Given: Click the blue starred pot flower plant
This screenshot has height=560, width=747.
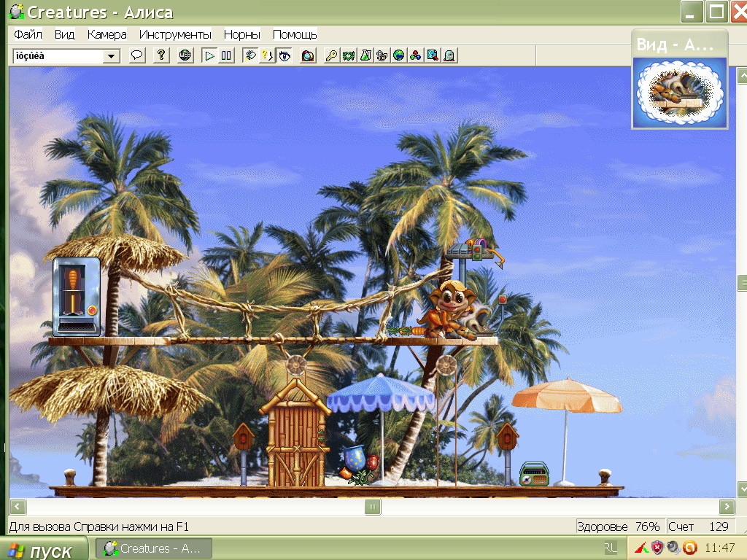Looking at the screenshot, I should click(x=359, y=464).
